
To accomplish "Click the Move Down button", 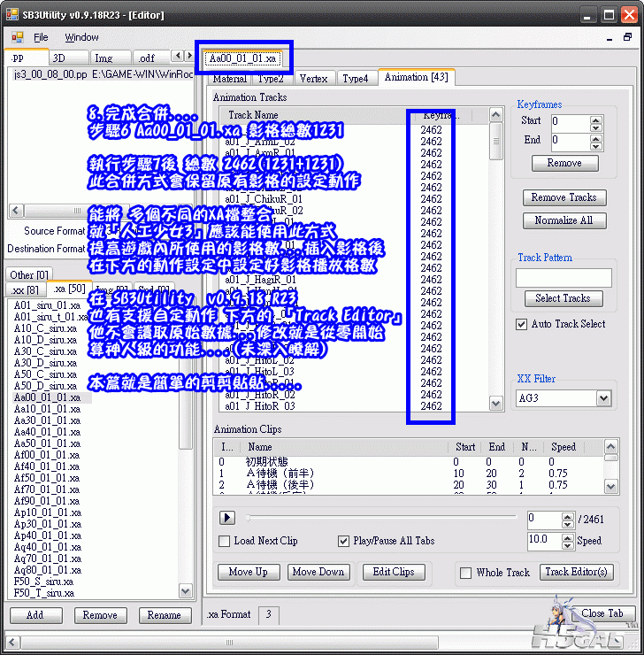I will click(318, 572).
